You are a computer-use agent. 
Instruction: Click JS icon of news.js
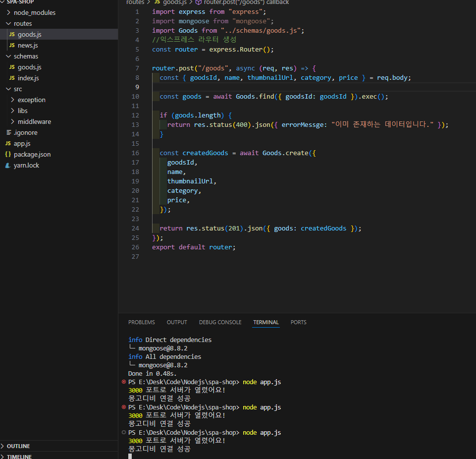click(12, 45)
